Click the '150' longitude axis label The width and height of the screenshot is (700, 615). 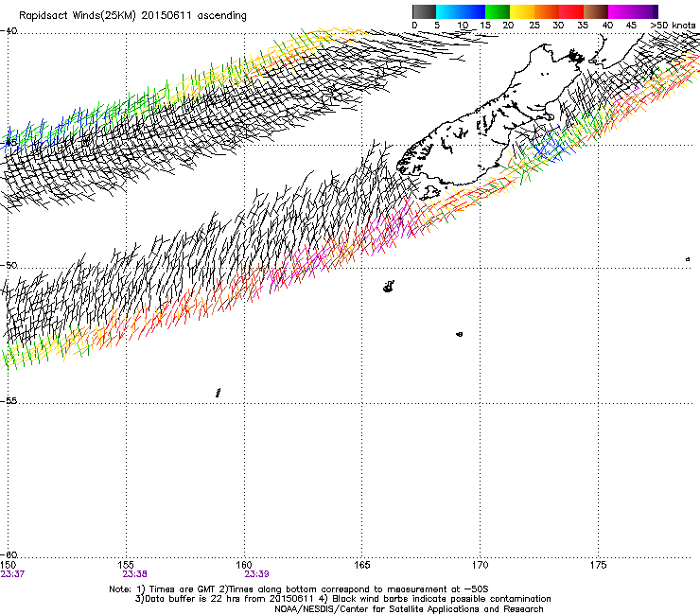8,565
